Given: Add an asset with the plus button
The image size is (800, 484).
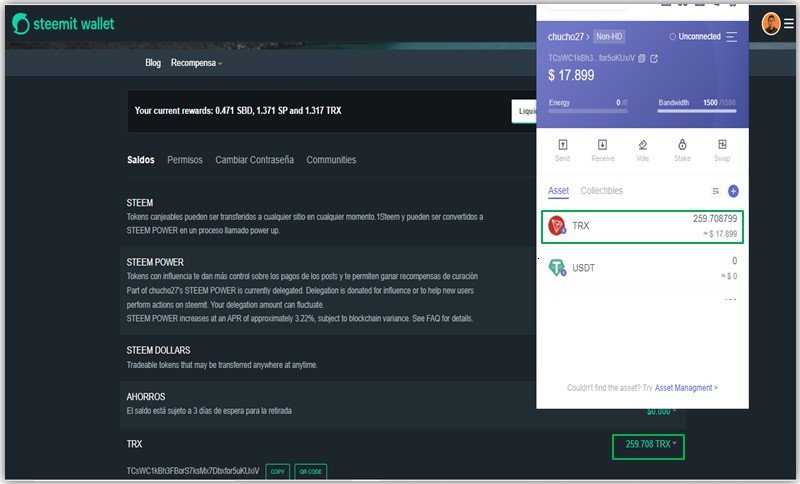Looking at the screenshot, I should pos(733,191).
